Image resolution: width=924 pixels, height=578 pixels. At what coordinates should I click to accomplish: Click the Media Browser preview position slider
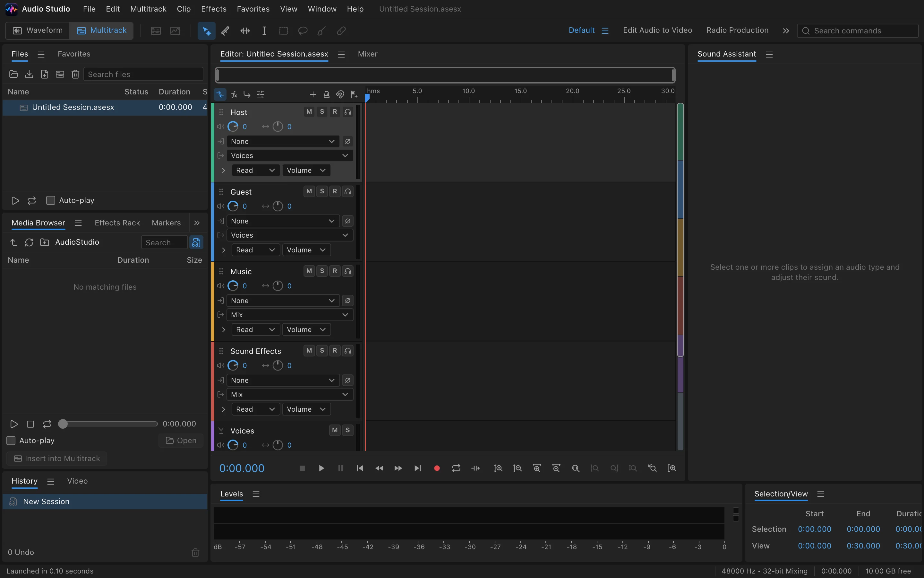tap(108, 424)
